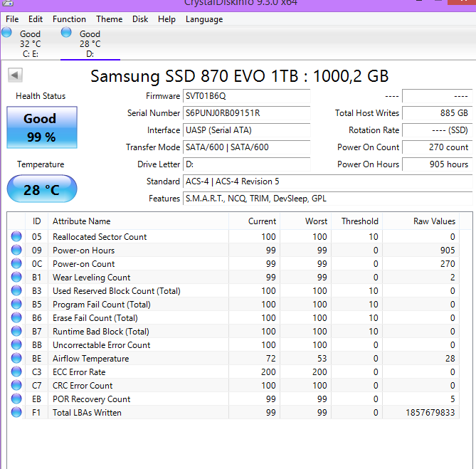Click the blue status orb for D:
The width and height of the screenshot is (476, 469).
click(x=66, y=32)
